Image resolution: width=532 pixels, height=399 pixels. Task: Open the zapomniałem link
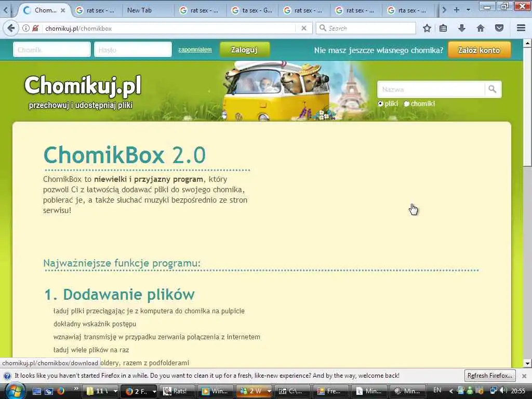tap(195, 50)
